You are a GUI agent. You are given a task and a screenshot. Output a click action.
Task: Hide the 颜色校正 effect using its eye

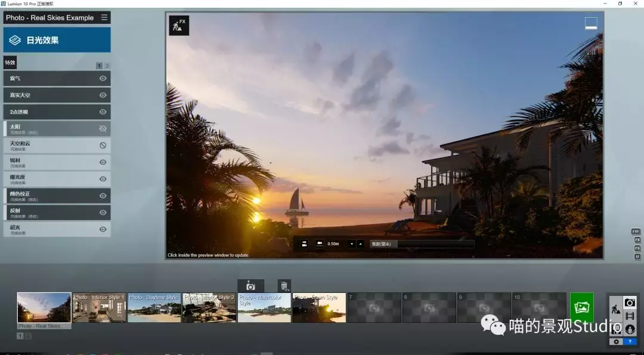tap(103, 196)
